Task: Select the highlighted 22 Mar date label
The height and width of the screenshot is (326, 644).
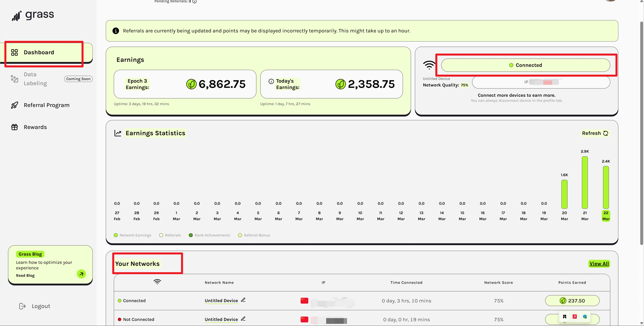Action: click(606, 216)
